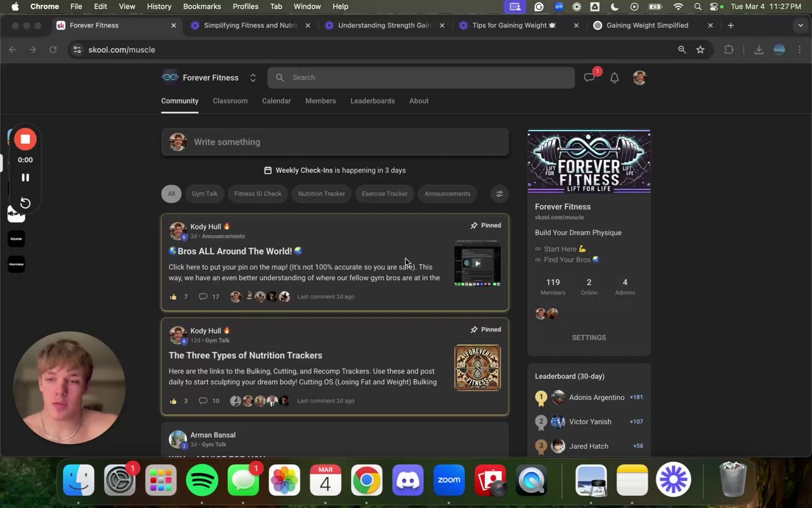Like The Three Types of Nutrition Trackers post

point(173,401)
